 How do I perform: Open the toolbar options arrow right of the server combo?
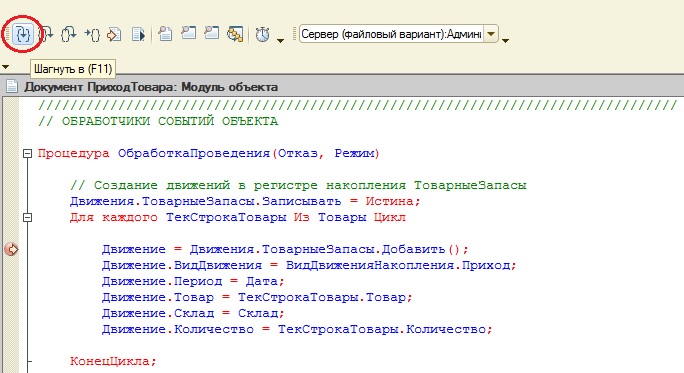pos(505,41)
